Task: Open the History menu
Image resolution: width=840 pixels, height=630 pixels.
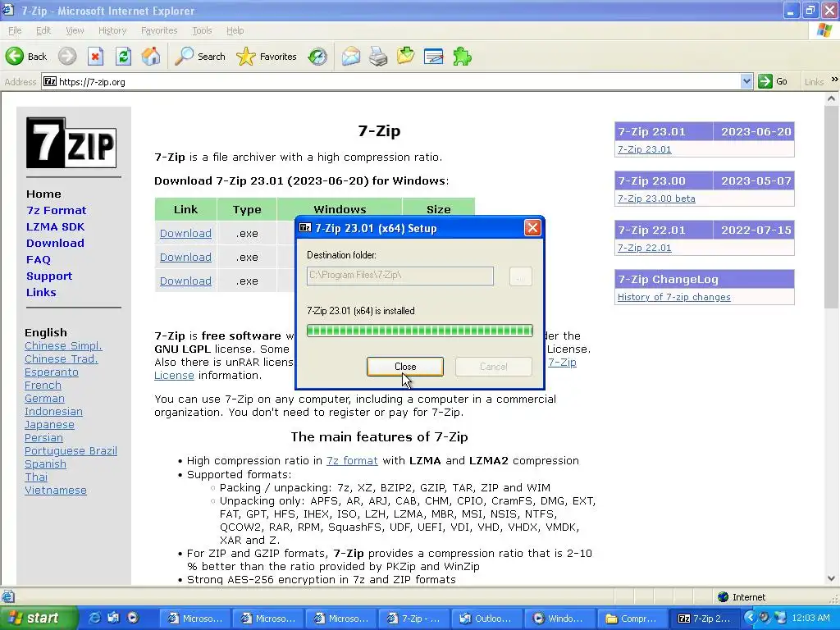Action: click(x=112, y=30)
